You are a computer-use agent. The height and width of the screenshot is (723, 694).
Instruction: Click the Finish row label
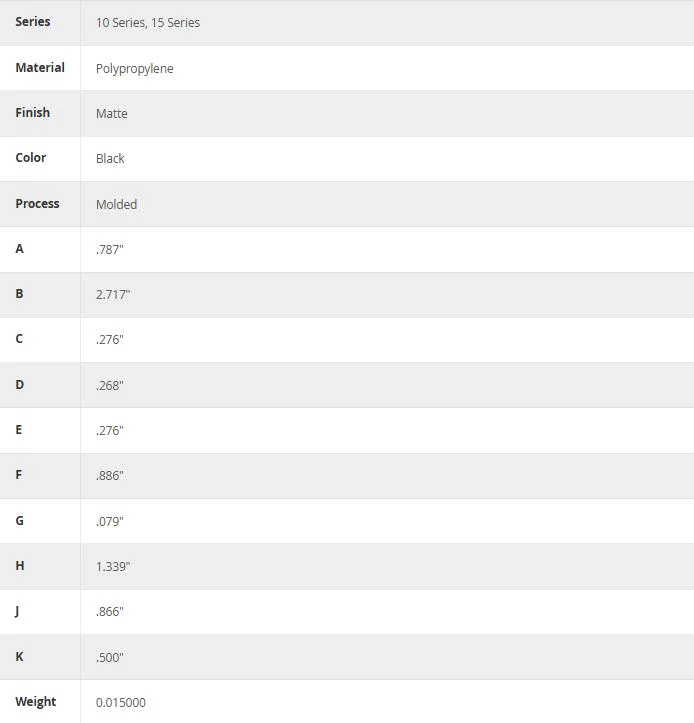[33, 113]
